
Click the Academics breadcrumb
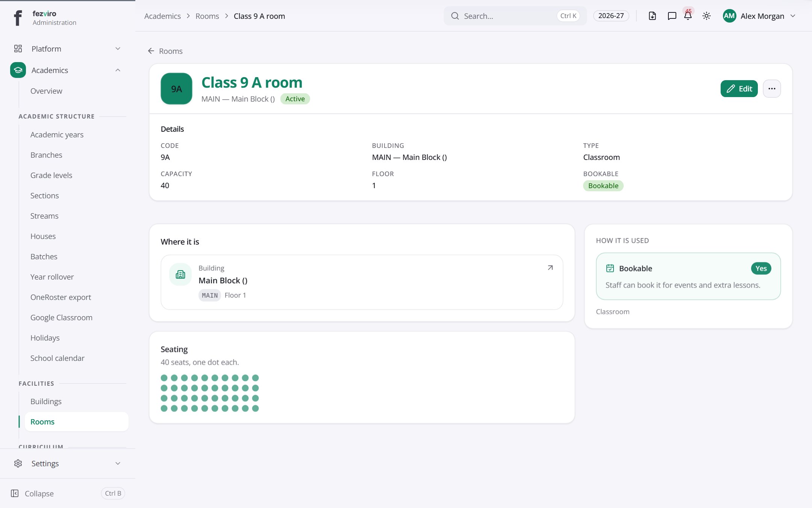162,16
